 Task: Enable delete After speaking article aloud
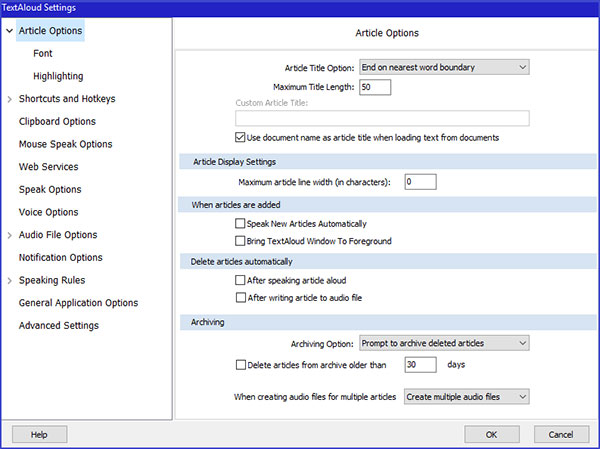point(240,281)
